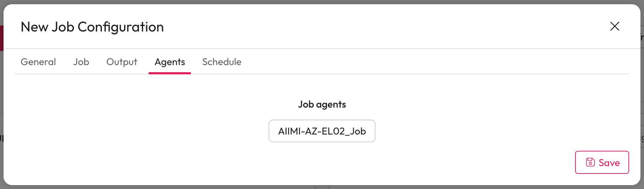Image resolution: width=644 pixels, height=189 pixels.
Task: Open the General tab
Action: pos(38,62)
